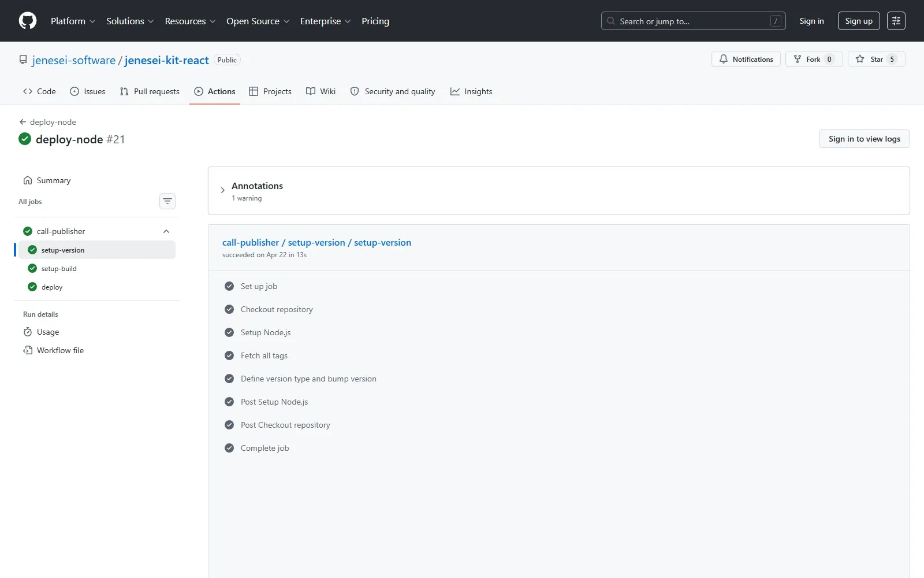This screenshot has height=578, width=924.
Task: Click the deploy job success check icon
Action: pyautogui.click(x=32, y=287)
